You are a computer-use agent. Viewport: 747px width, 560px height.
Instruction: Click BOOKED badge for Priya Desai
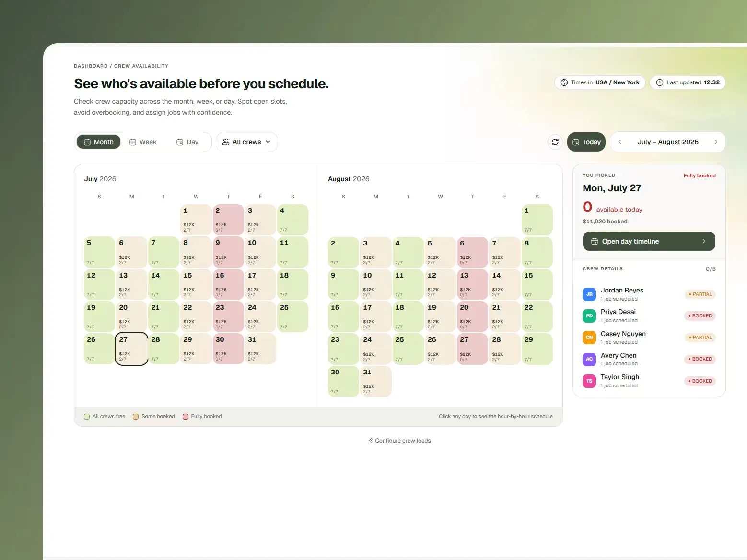click(700, 316)
